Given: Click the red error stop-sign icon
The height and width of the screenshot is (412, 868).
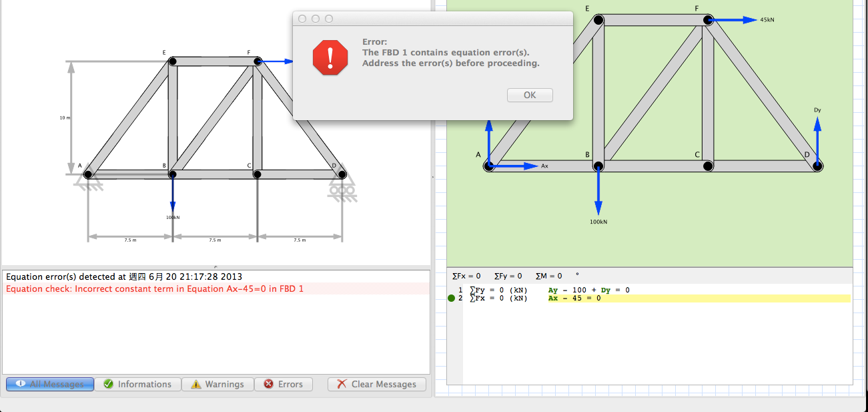Looking at the screenshot, I should coord(330,57).
